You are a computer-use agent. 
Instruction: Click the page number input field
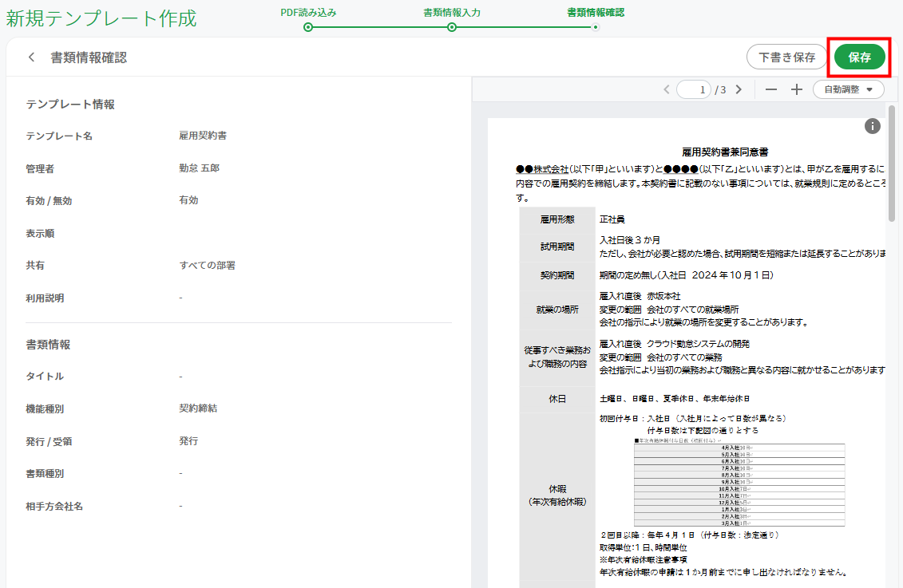(694, 89)
